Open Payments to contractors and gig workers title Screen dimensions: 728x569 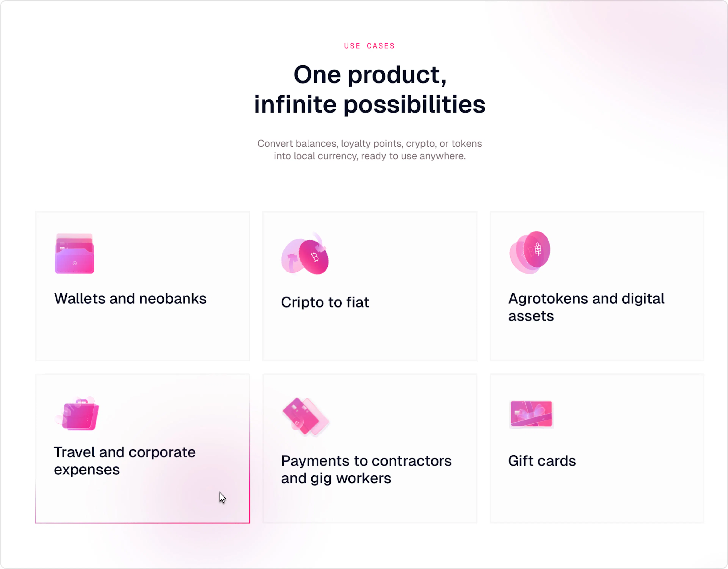366,469
